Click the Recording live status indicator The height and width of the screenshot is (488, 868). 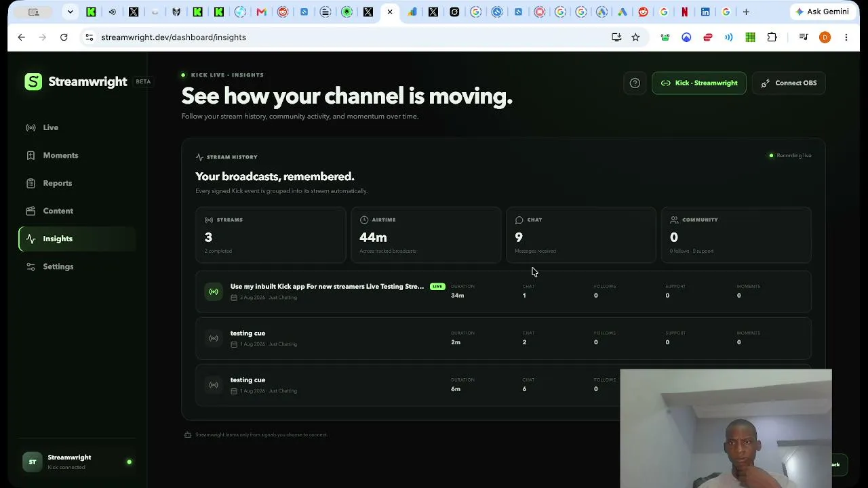coord(790,156)
